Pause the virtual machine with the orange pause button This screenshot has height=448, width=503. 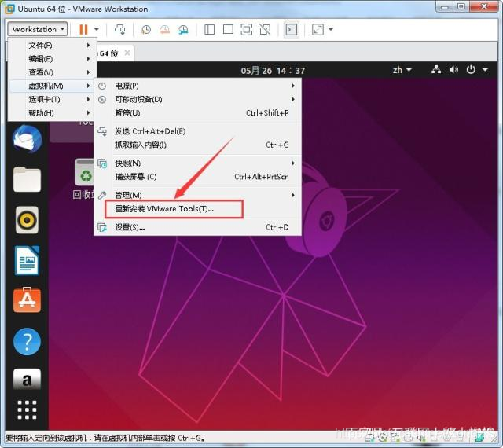point(83,30)
